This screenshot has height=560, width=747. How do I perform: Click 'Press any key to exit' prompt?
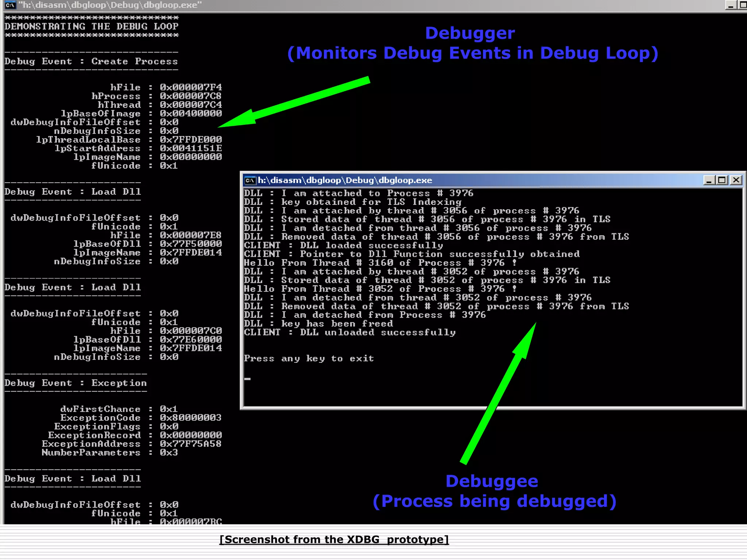click(309, 359)
